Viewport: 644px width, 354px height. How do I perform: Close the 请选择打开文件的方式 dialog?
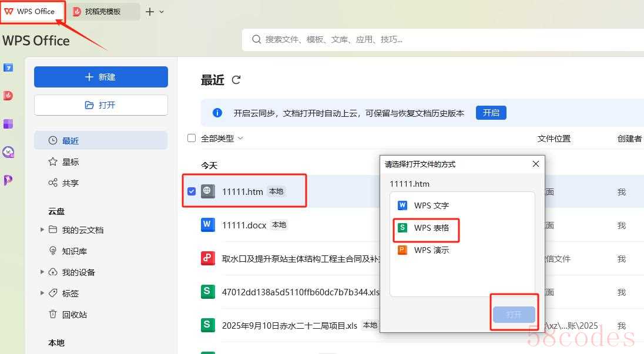tap(535, 164)
